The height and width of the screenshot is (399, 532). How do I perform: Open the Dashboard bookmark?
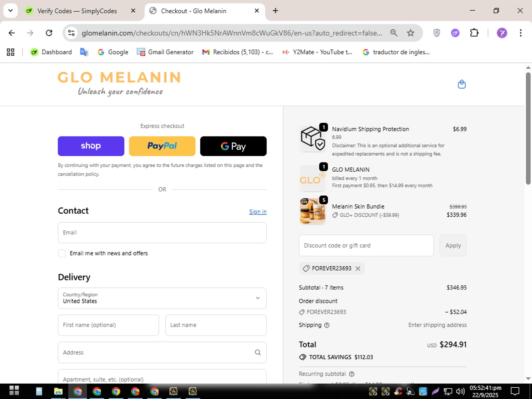coord(51,52)
